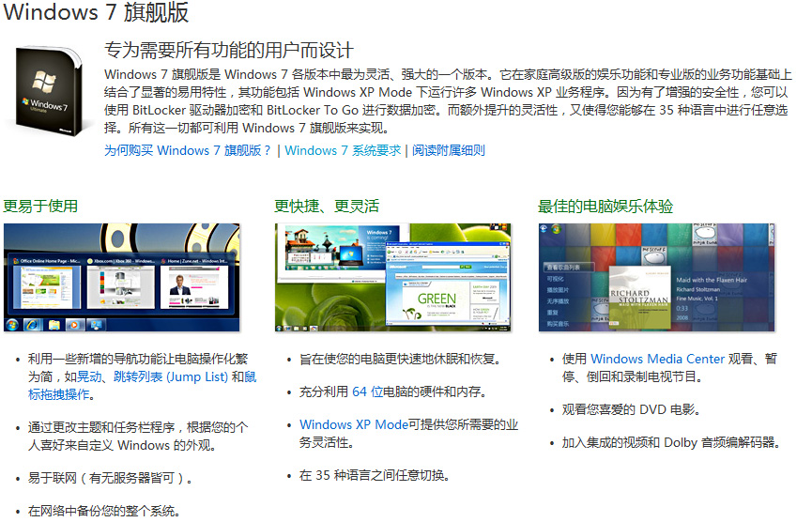This screenshot has height=522, width=812.
Task: Follow the '鼠标拖拽操作' link
Action: click(x=58, y=394)
